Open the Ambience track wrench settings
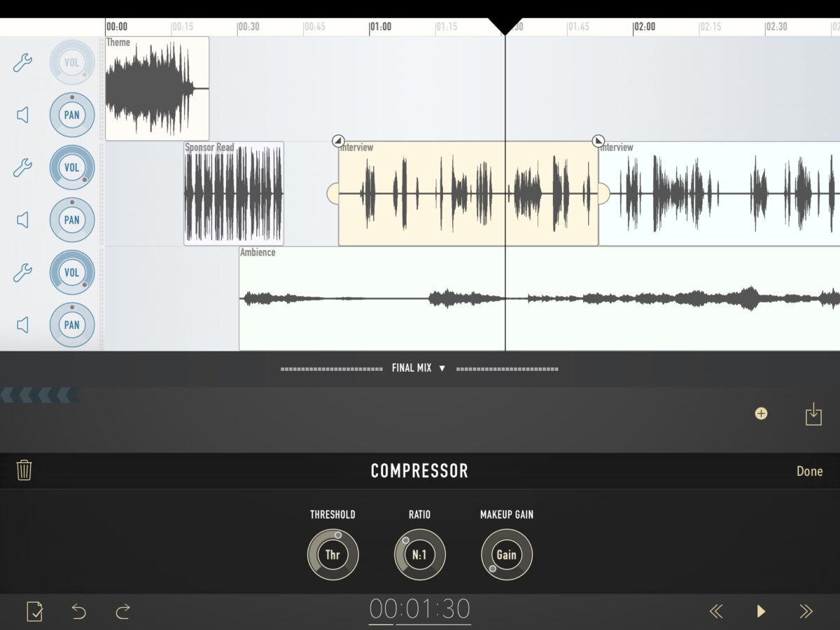840x630 pixels. point(22,272)
